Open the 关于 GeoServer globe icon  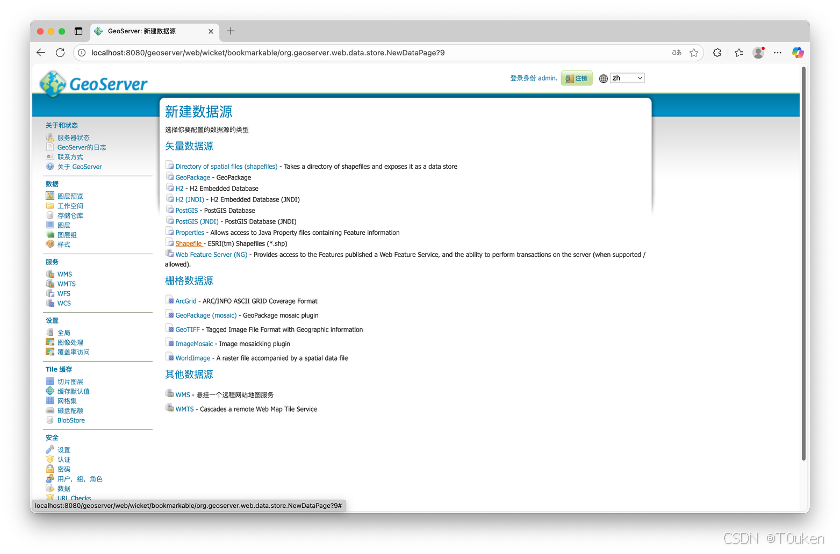[x=50, y=167]
